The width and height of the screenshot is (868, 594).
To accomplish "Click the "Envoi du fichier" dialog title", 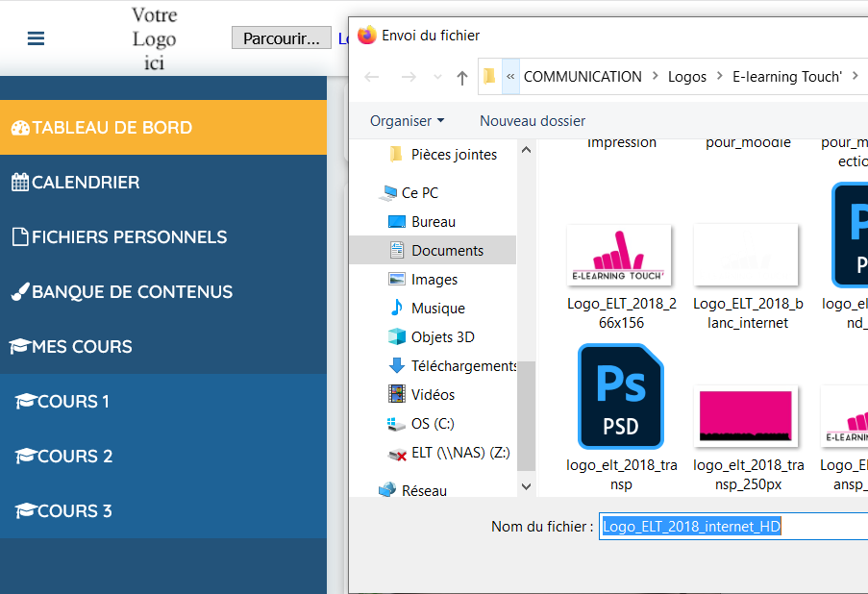I will click(x=431, y=36).
